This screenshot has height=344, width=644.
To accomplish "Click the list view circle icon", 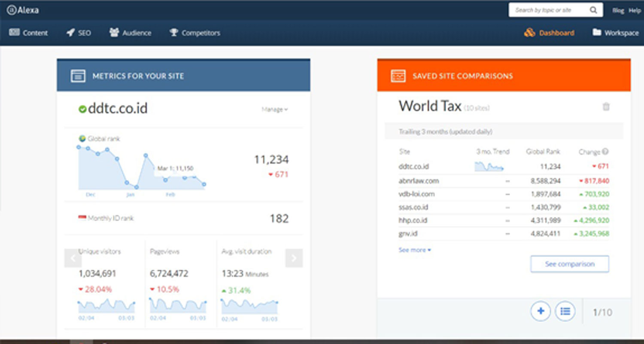I will click(x=565, y=311).
